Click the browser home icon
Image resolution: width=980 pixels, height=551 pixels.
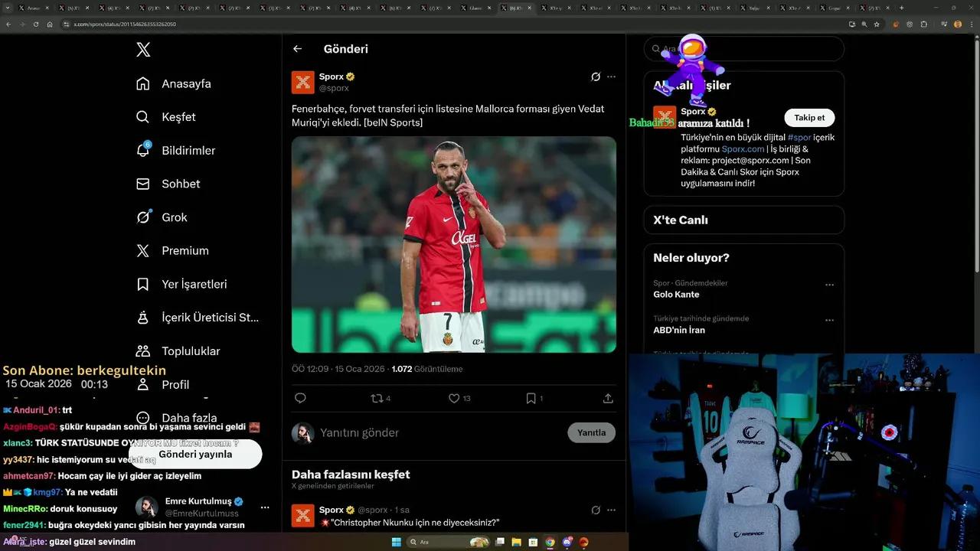click(x=49, y=24)
